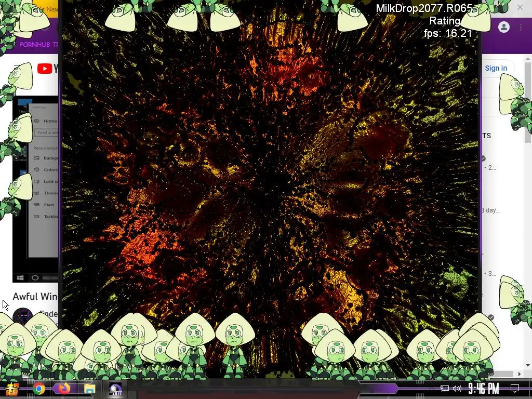Open the channel avatar below video title
Screen dimensions: 532x399
click(x=23, y=316)
